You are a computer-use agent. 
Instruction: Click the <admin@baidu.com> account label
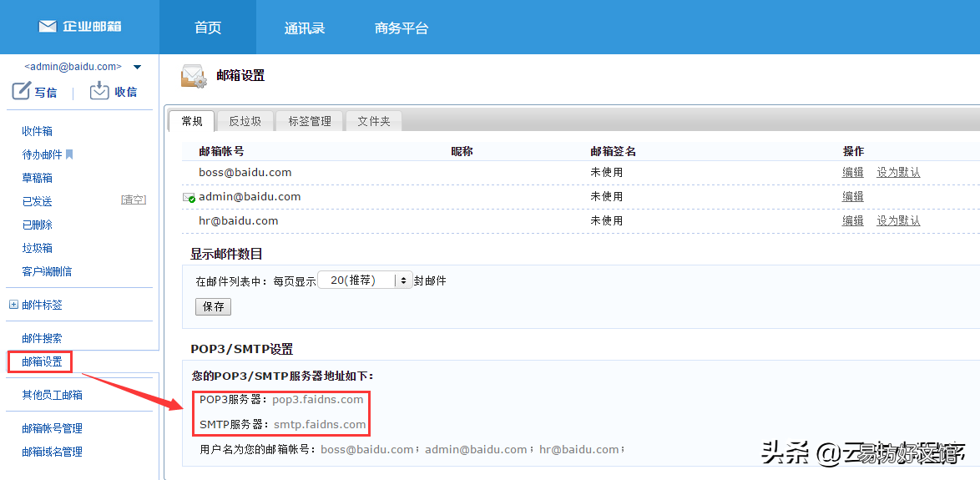[x=73, y=66]
